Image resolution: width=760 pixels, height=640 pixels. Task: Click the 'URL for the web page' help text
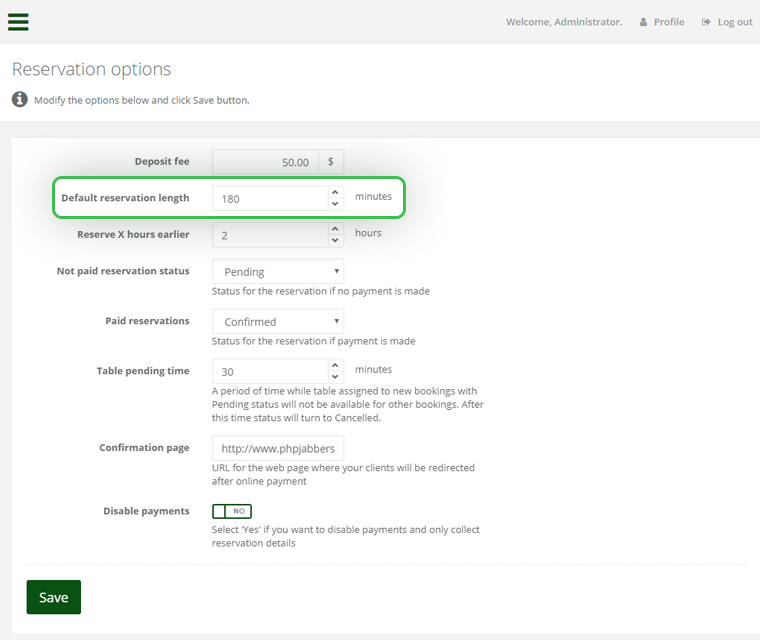(343, 474)
